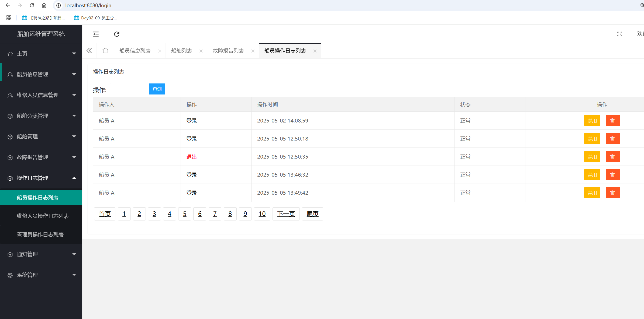Click the trash icon for the 退出 row
The width and height of the screenshot is (644, 319).
click(612, 157)
